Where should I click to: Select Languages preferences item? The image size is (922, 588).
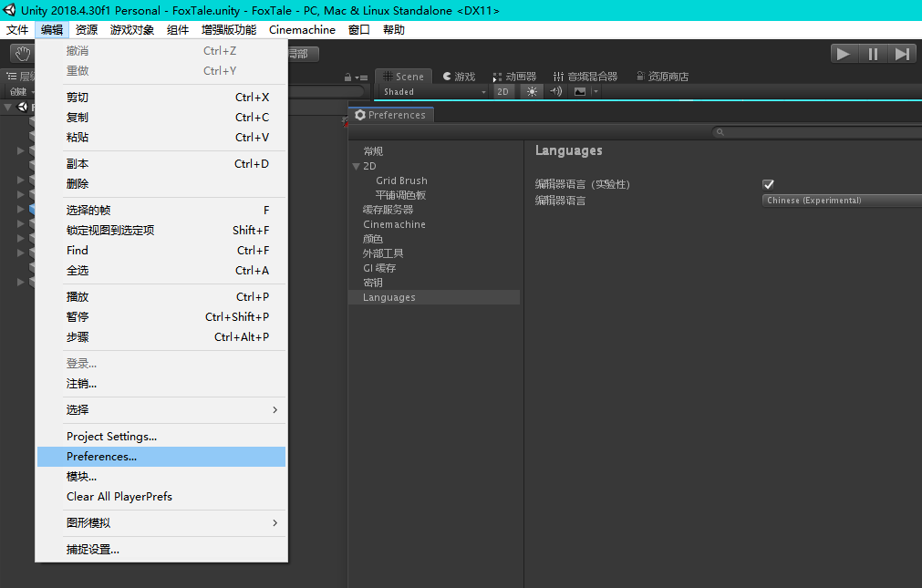point(434,297)
